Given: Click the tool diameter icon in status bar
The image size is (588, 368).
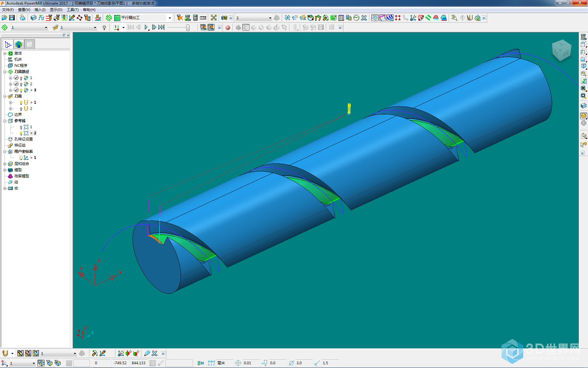Looking at the screenshot, I should pos(291,363).
